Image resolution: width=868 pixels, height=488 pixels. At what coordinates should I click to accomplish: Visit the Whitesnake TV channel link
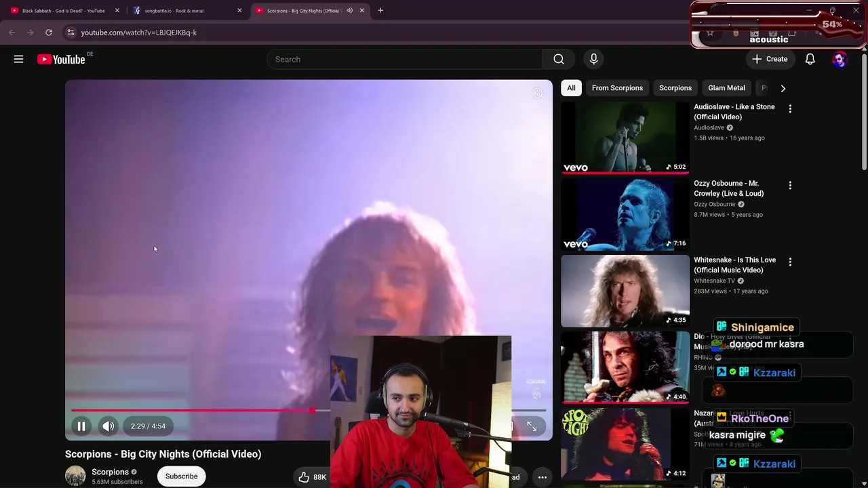715,281
